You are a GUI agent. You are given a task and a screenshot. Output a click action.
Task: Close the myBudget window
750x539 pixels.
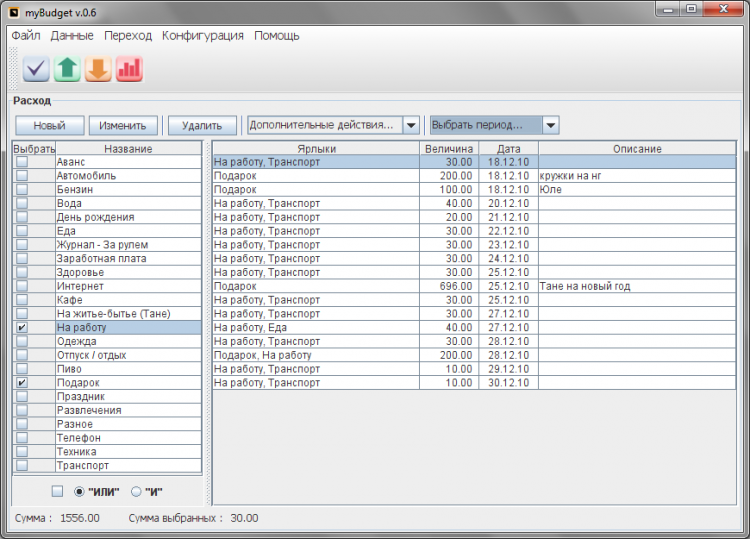click(x=723, y=9)
